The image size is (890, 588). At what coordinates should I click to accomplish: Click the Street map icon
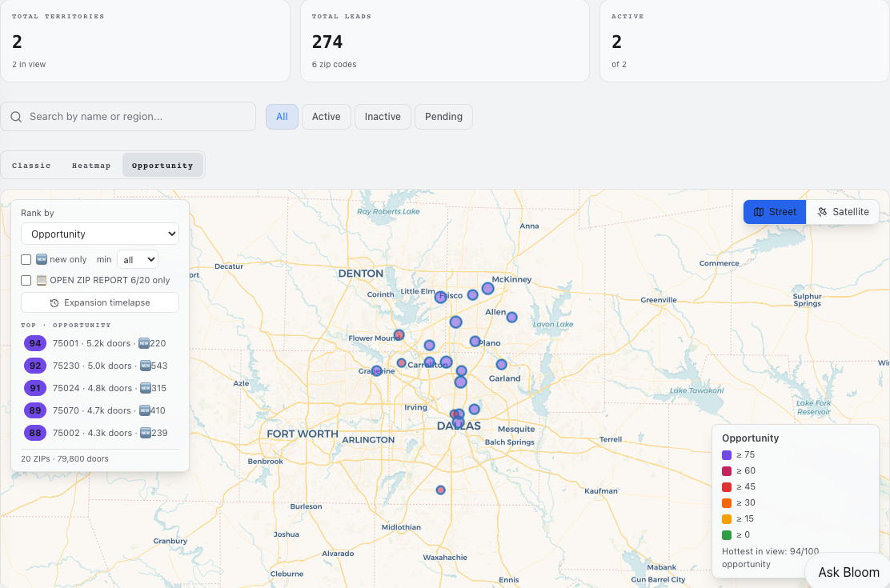pos(758,212)
